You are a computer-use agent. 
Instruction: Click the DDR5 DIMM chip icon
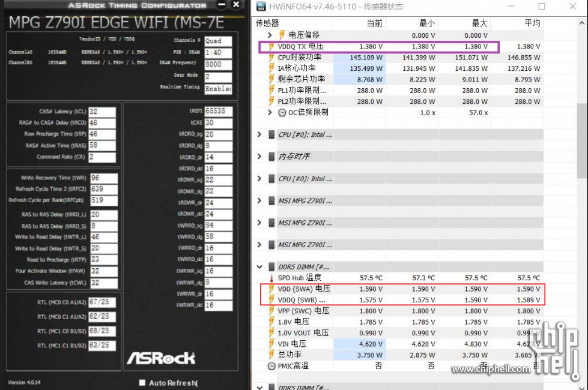click(x=271, y=267)
